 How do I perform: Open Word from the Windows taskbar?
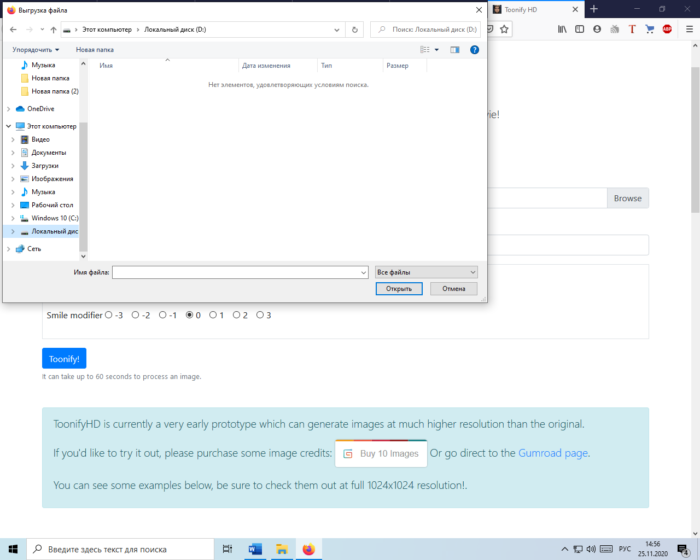click(x=254, y=549)
